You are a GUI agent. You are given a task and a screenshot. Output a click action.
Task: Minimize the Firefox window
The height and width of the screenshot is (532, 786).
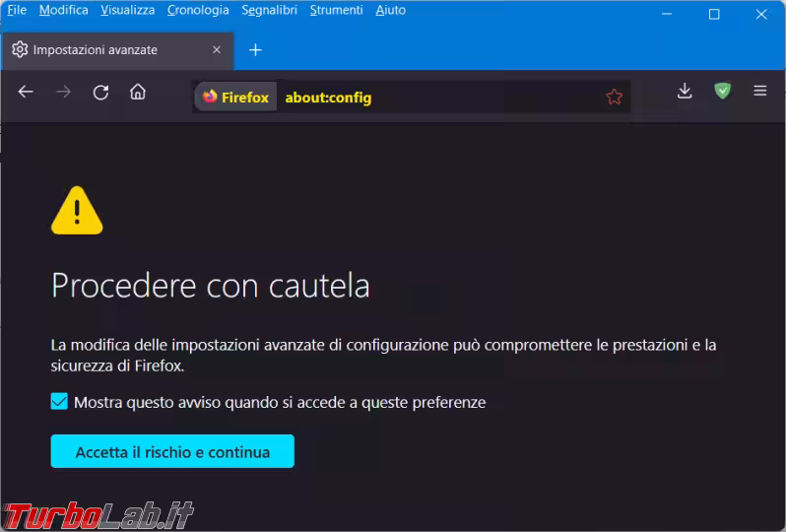click(667, 14)
